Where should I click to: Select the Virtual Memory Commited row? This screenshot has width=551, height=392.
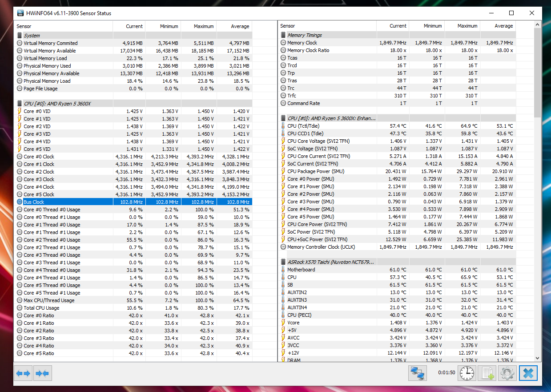coord(133,43)
